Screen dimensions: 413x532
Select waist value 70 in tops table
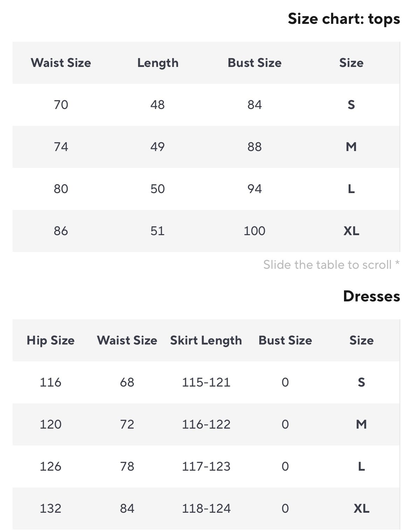(61, 105)
